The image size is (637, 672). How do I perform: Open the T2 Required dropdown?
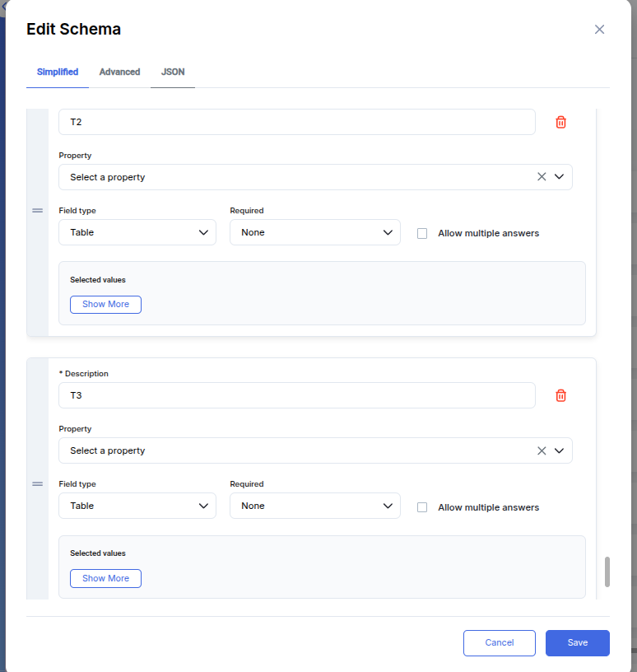[x=314, y=232]
